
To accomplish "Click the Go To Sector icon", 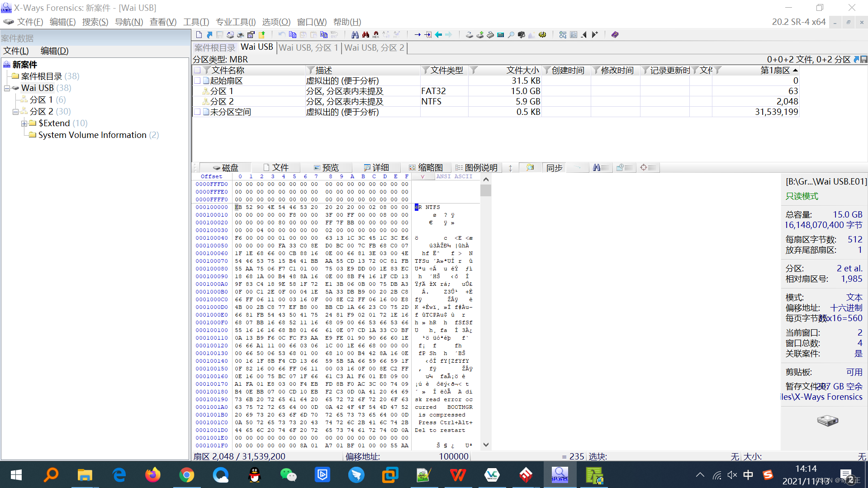I will point(428,34).
